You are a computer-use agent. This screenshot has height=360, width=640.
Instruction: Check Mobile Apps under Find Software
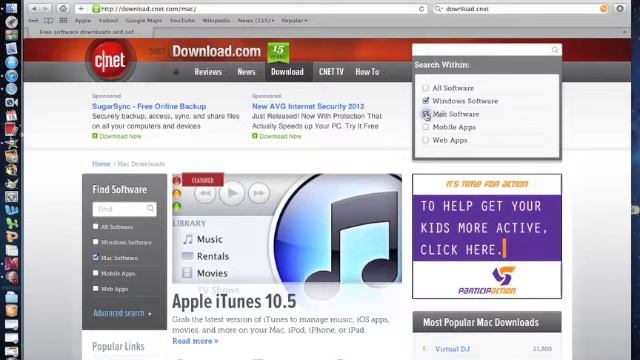[x=96, y=273]
